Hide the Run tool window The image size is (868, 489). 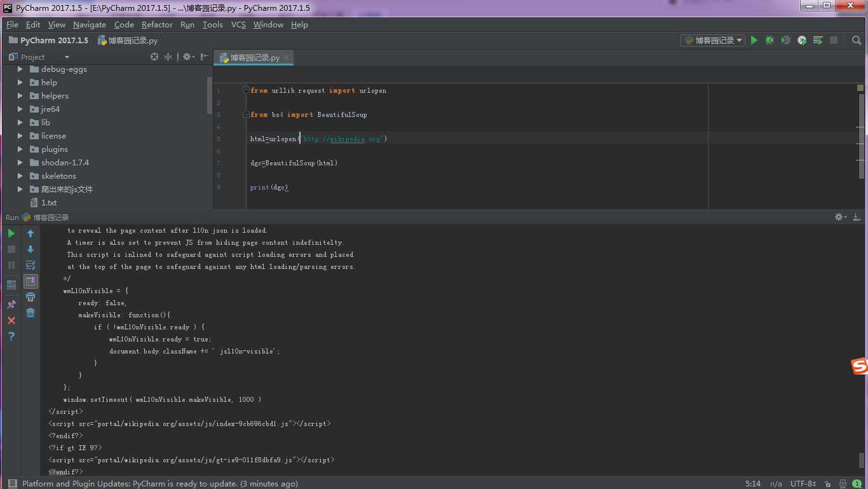point(857,217)
